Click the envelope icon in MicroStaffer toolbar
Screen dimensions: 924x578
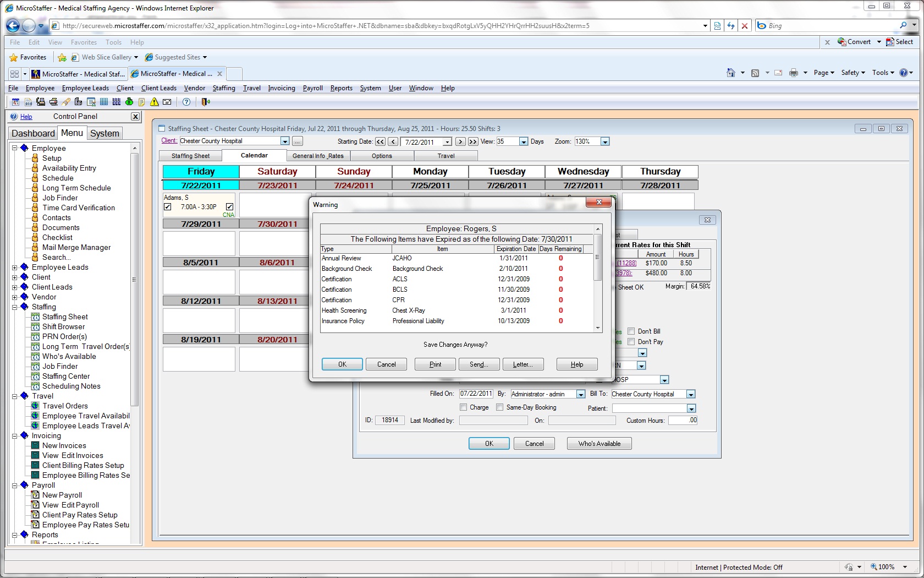[167, 102]
